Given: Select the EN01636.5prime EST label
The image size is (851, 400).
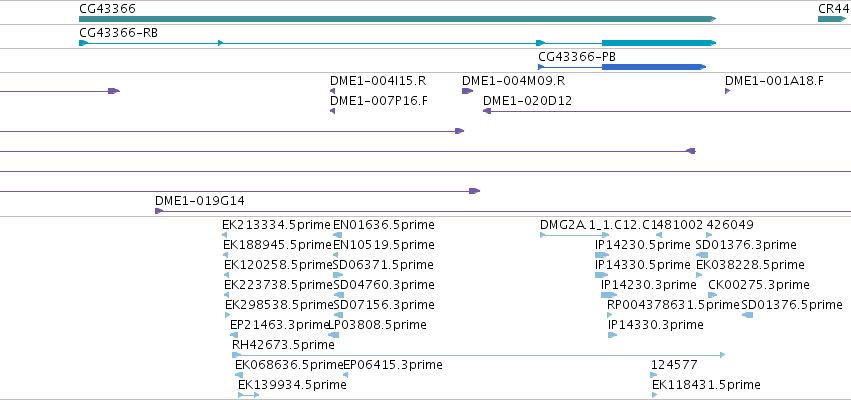Looking at the screenshot, I should (x=384, y=225).
